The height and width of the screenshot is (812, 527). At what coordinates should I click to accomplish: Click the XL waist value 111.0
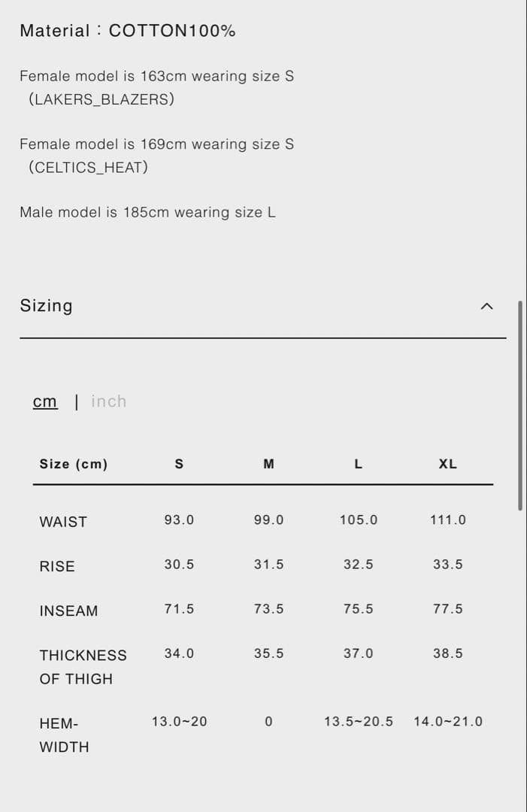(x=448, y=520)
